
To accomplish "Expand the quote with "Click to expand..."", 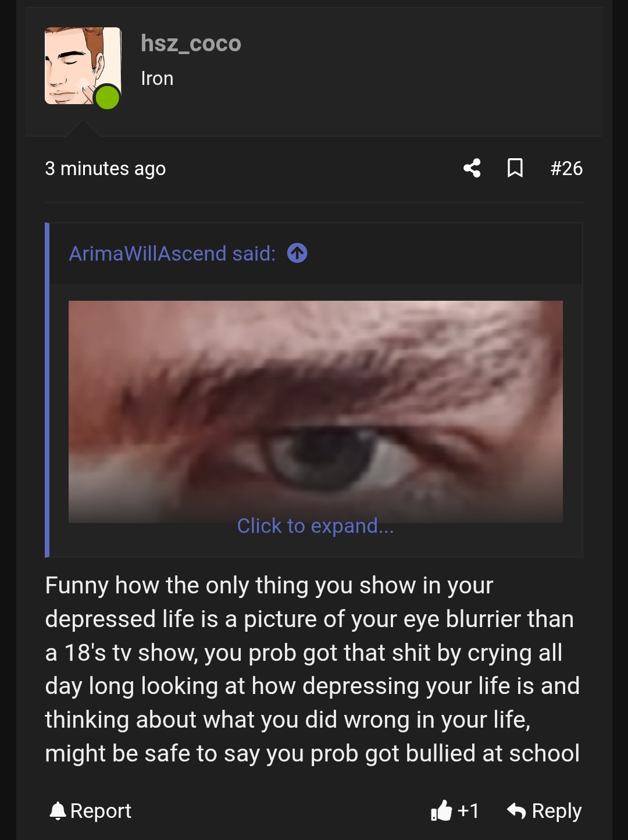I will tap(315, 526).
